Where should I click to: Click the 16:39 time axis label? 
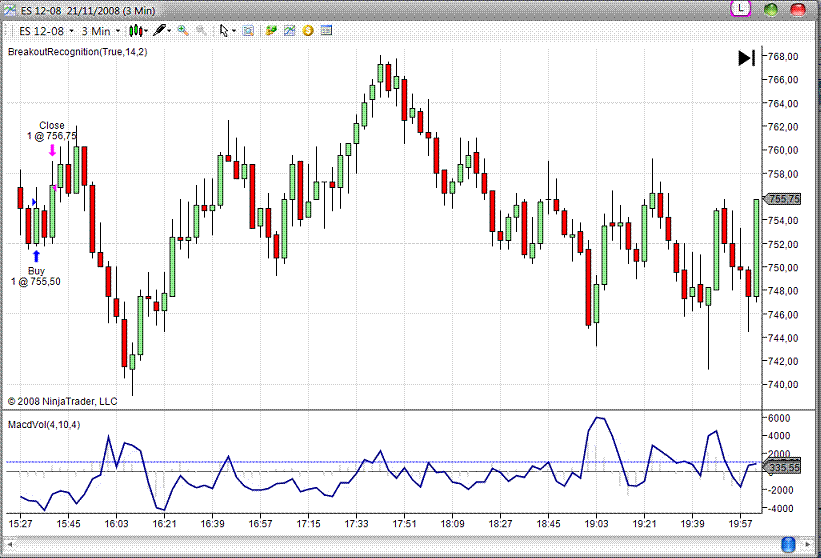coord(212,524)
